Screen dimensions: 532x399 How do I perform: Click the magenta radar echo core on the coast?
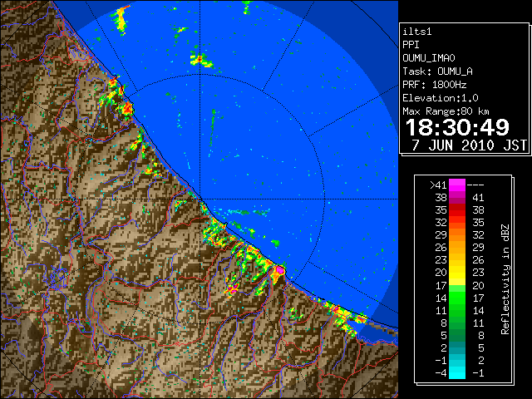[x=280, y=270]
